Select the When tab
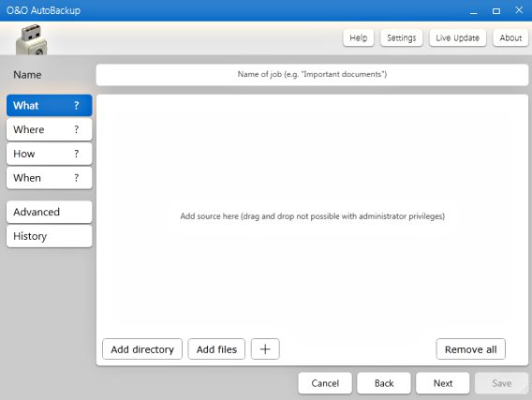Image resolution: width=532 pixels, height=400 pixels. coord(50,178)
